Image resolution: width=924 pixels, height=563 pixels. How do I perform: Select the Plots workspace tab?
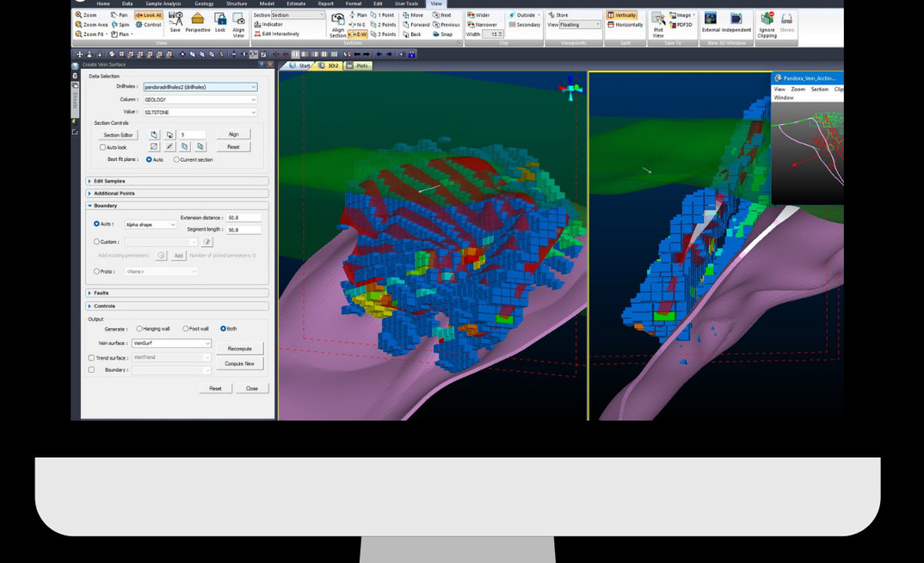tap(360, 65)
